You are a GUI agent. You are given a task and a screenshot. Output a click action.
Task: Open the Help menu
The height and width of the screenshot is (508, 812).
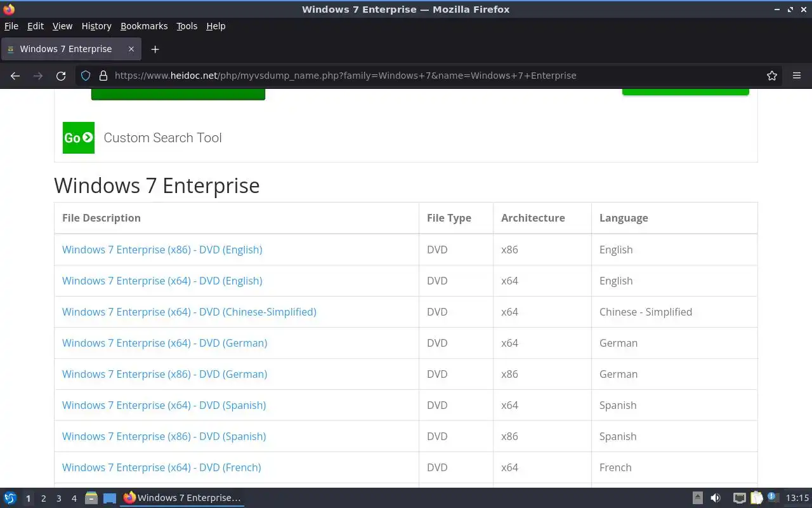click(x=216, y=26)
